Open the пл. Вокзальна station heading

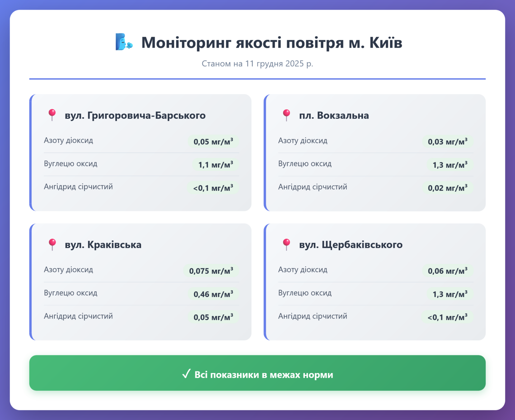(334, 115)
